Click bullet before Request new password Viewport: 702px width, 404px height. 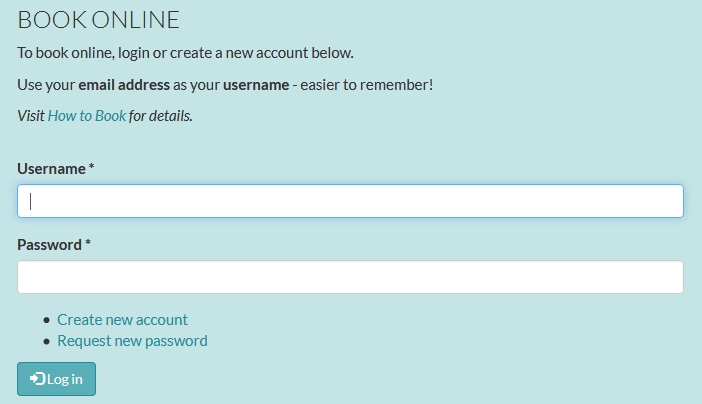pos(47,341)
